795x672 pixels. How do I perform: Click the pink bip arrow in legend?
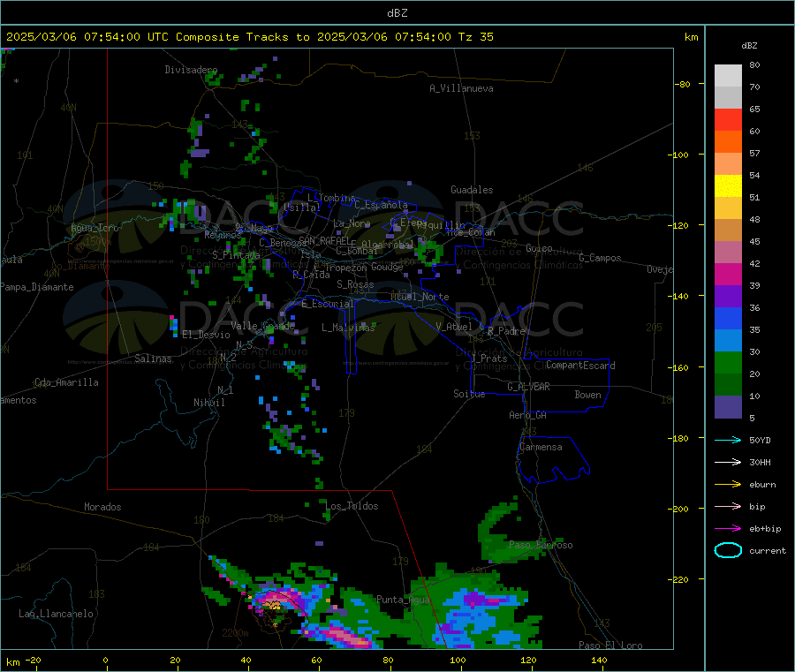(728, 506)
